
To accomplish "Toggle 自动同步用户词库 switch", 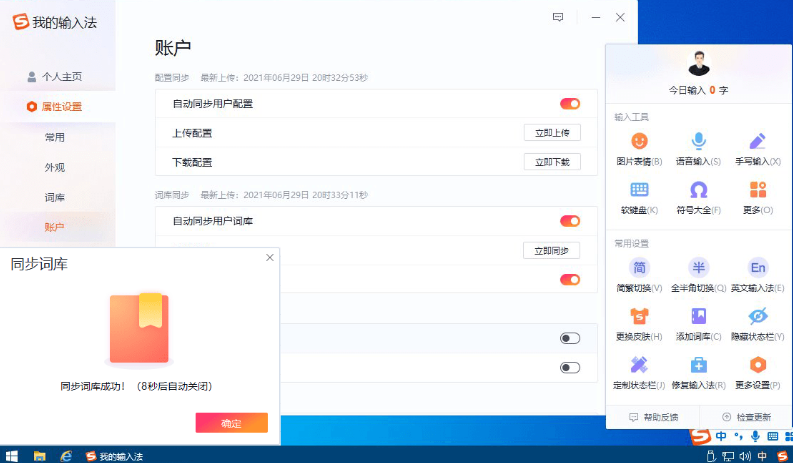I will [x=570, y=221].
